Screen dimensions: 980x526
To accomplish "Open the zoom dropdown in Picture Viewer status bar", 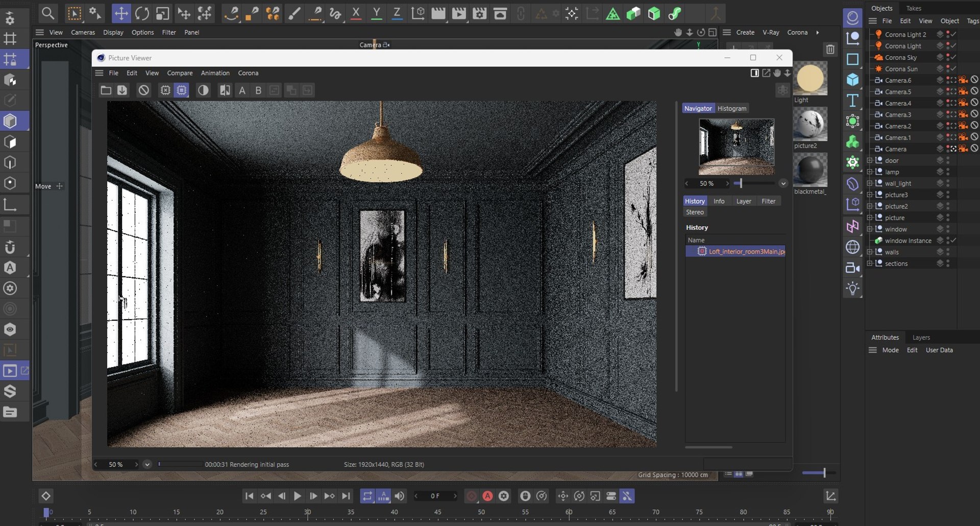I will tap(147, 464).
